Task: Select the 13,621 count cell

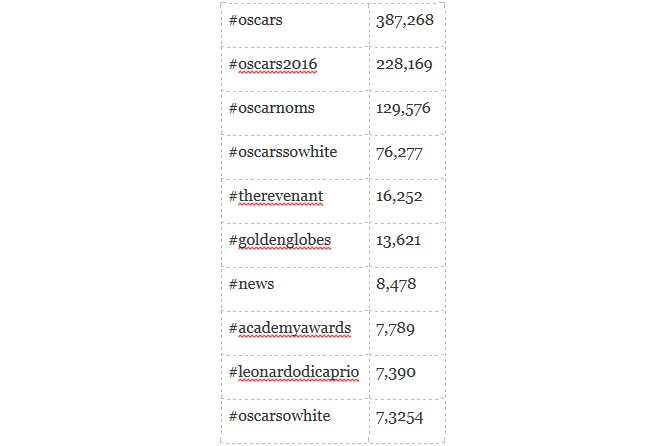Action: [398, 240]
